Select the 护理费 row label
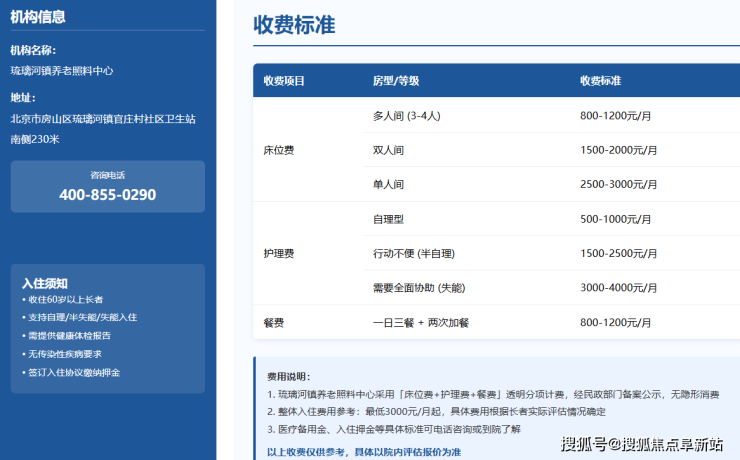 pos(278,253)
